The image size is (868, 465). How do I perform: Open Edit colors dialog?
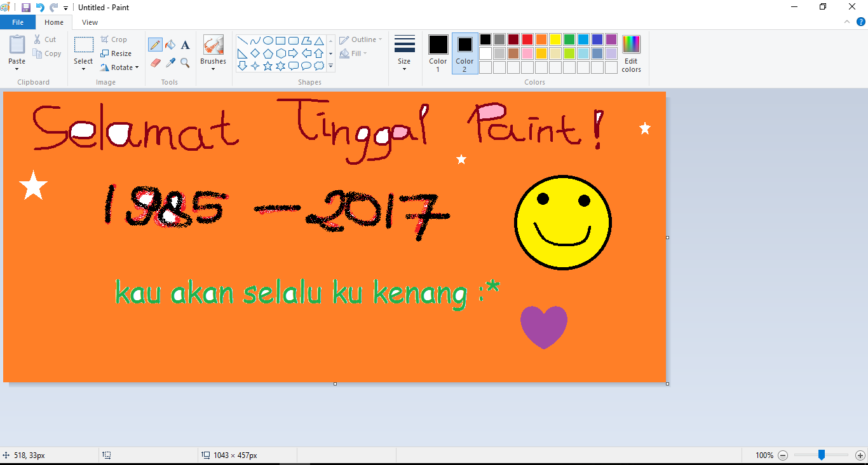pos(632,53)
